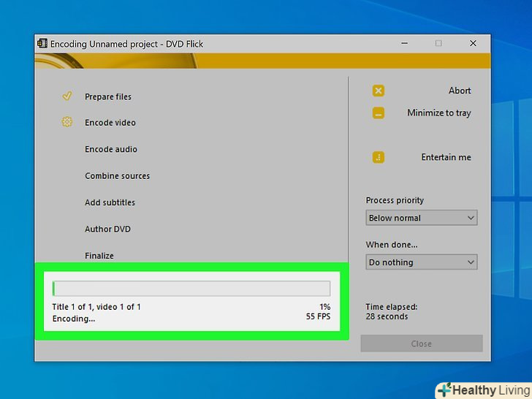Click the Entertain me label
Viewport: 532px width, 399px height.
[446, 157]
